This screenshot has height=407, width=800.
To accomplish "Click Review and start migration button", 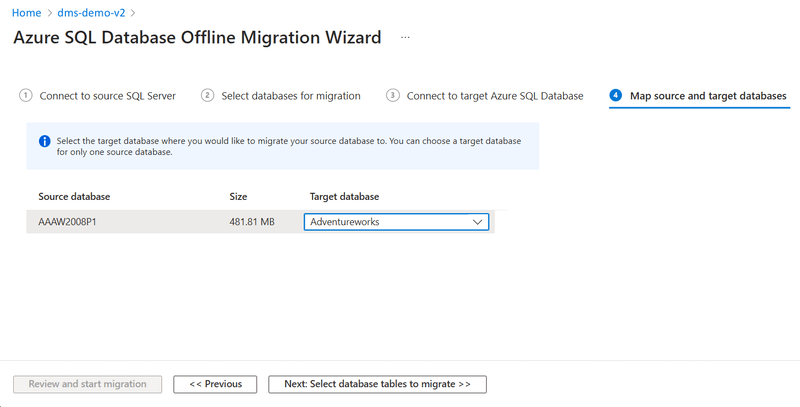I will coord(87,384).
